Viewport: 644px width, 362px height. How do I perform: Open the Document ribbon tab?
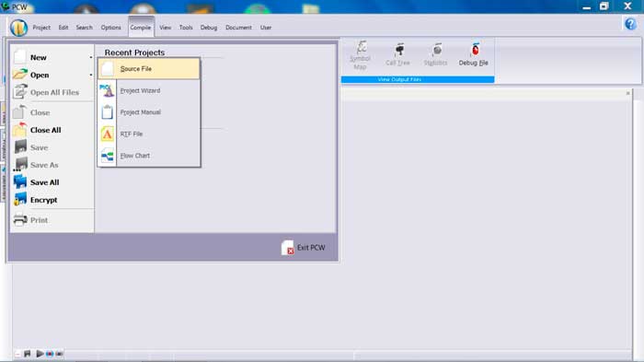point(238,28)
